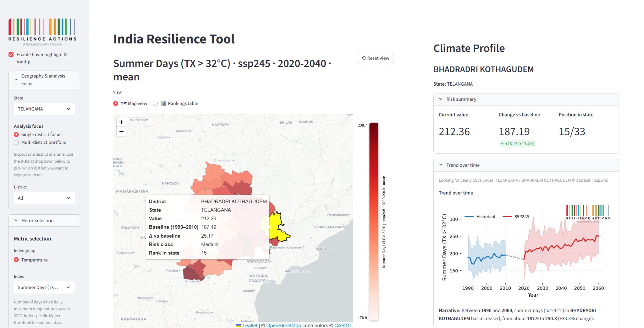644x328 pixels.
Task: Open the State dropdown showing TELANGANA
Action: tap(44, 109)
